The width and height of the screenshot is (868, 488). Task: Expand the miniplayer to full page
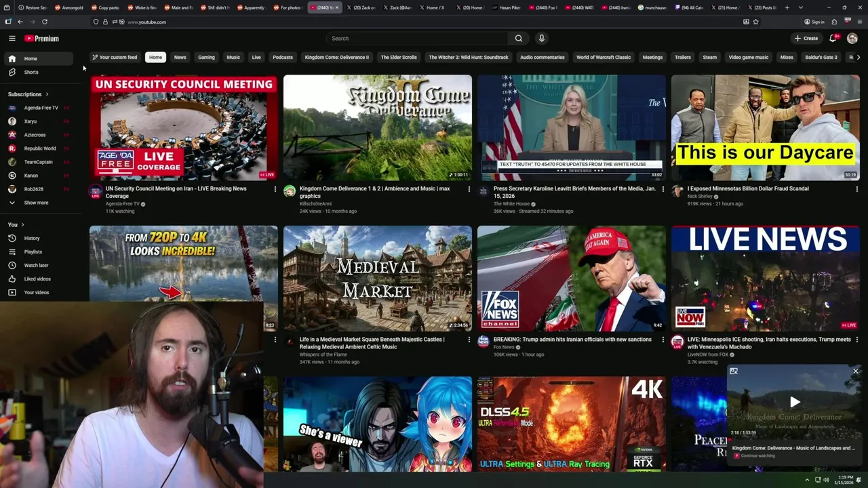click(x=733, y=371)
